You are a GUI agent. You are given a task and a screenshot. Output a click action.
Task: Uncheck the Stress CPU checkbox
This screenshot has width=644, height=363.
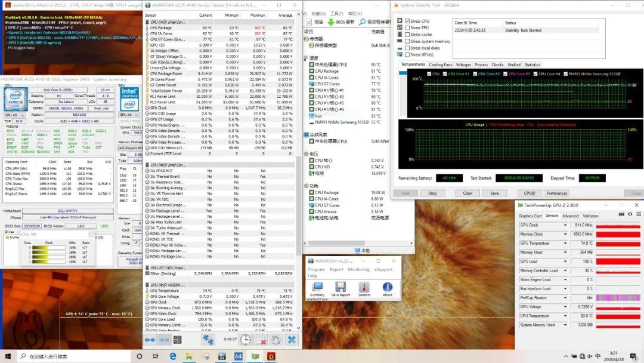coord(408,21)
